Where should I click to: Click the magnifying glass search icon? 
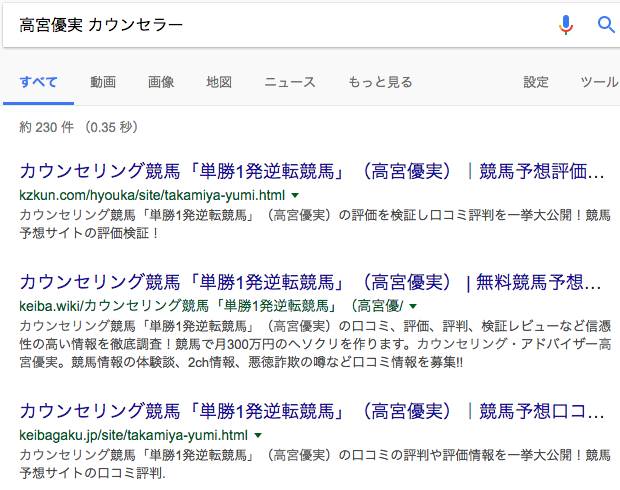coord(606,25)
